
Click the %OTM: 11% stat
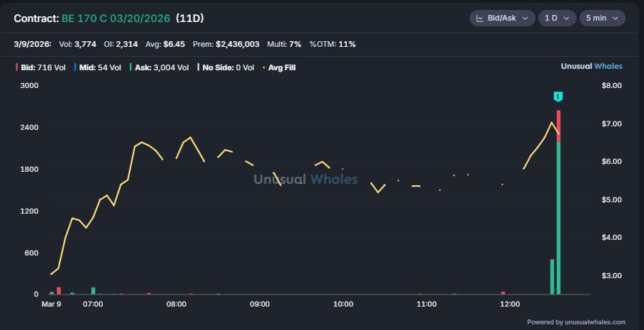[x=333, y=44]
